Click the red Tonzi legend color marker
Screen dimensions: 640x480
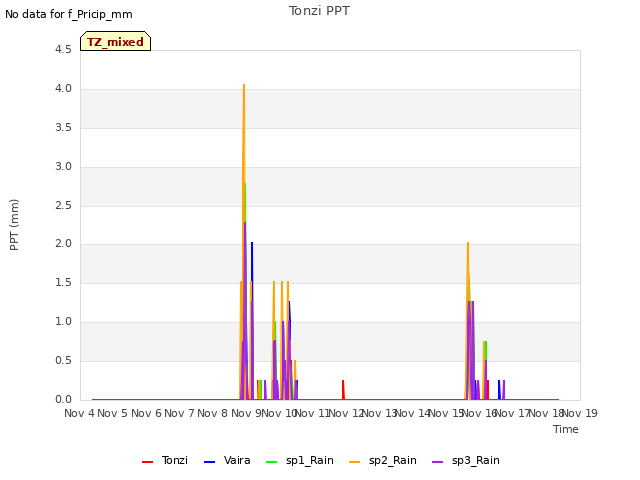[x=147, y=462]
